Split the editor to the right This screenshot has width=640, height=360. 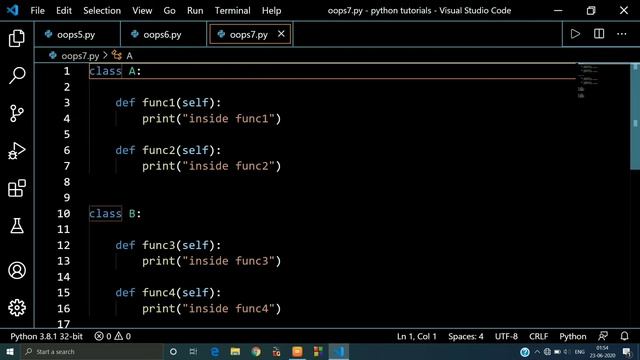point(599,34)
